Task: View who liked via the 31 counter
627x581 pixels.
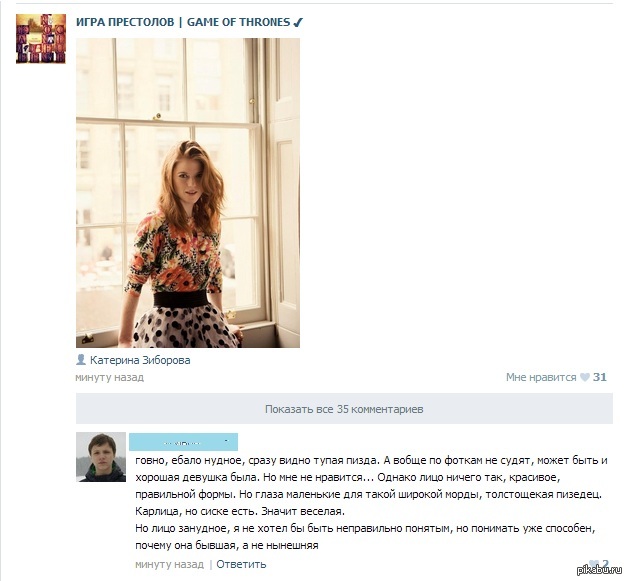Action: coord(599,377)
